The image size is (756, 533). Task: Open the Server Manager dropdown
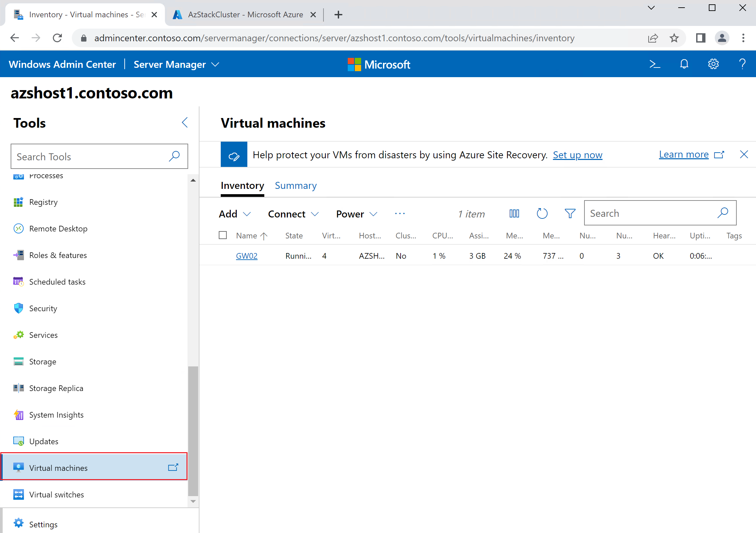point(176,64)
